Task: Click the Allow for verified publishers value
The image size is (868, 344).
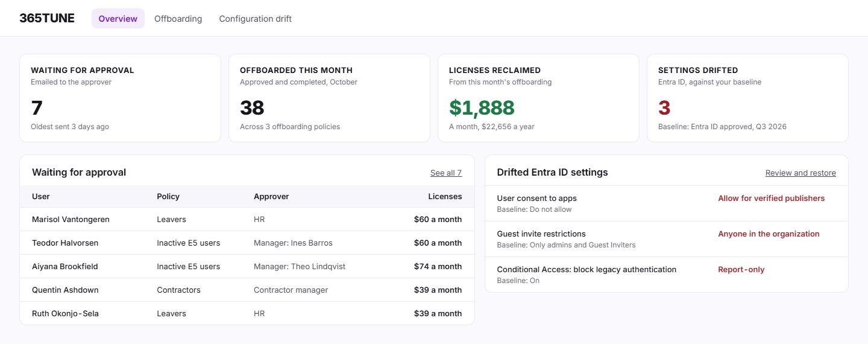Action: [x=771, y=199]
